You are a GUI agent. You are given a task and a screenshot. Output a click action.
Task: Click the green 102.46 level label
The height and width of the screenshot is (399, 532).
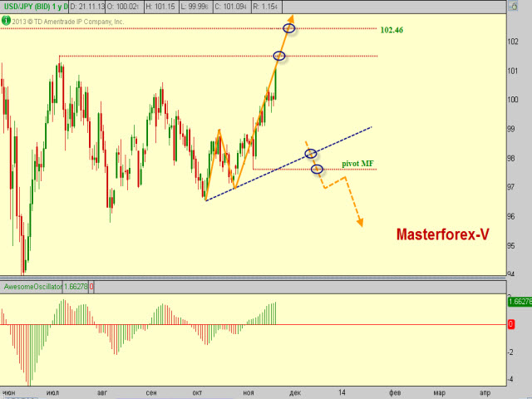[392, 30]
